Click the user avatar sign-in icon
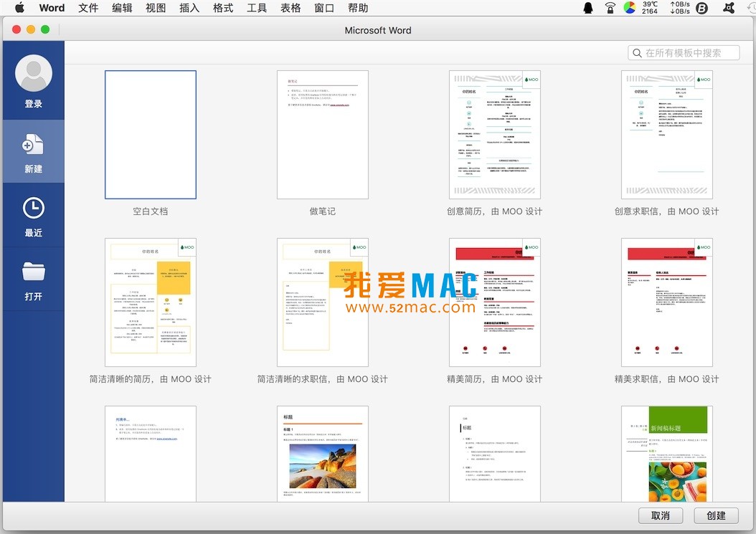This screenshot has width=756, height=534. click(33, 73)
